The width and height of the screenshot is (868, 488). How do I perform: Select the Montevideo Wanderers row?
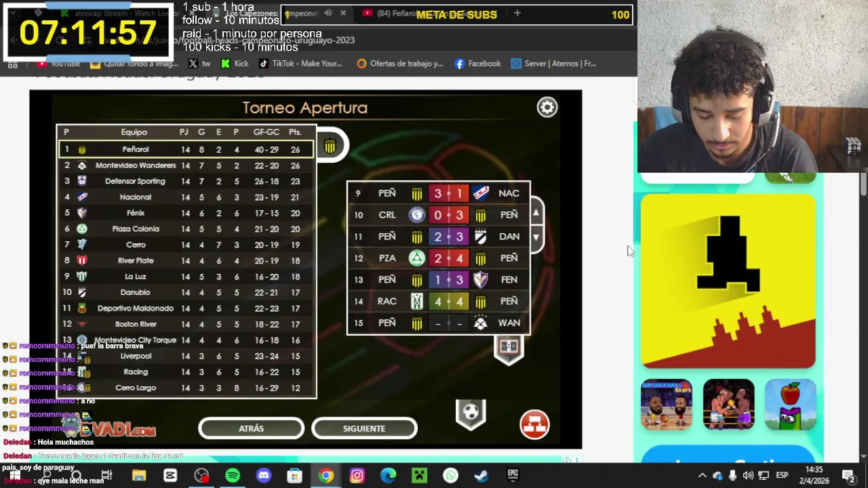[186, 165]
